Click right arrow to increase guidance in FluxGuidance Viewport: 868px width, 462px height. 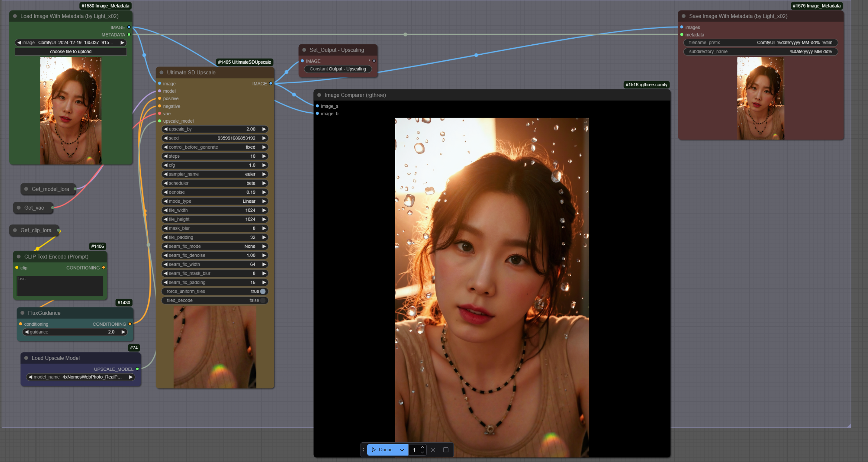[123, 332]
